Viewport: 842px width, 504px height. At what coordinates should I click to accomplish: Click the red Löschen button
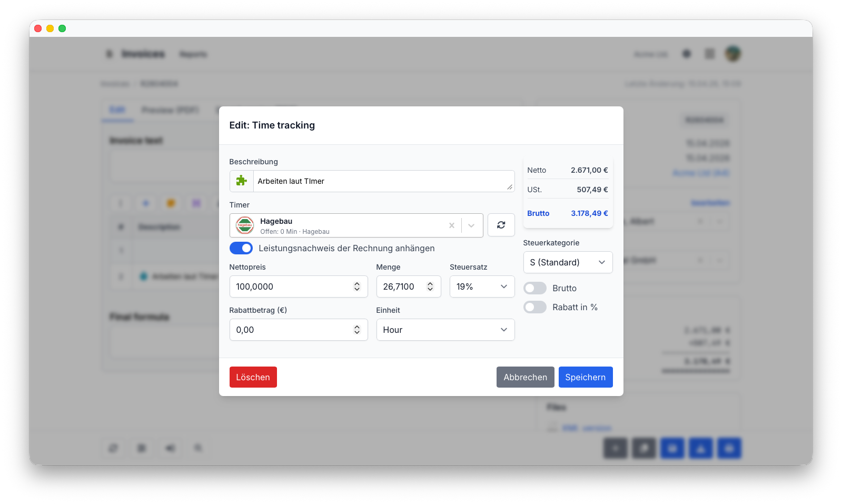pyautogui.click(x=253, y=377)
